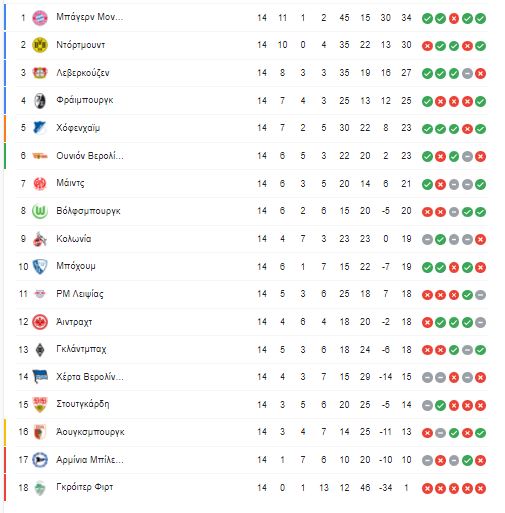
Task: Click the Hoffenheim blue crest
Action: pyautogui.click(x=40, y=128)
